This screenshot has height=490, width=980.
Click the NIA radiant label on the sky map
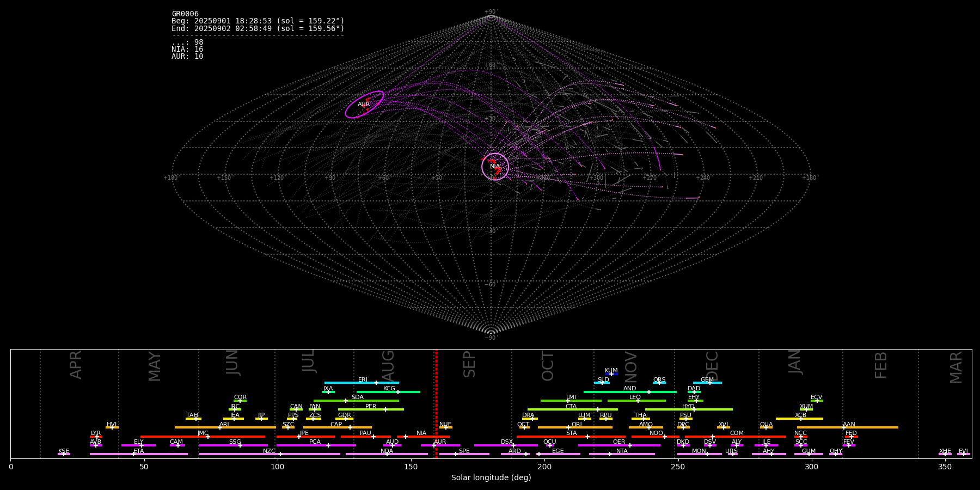495,167
